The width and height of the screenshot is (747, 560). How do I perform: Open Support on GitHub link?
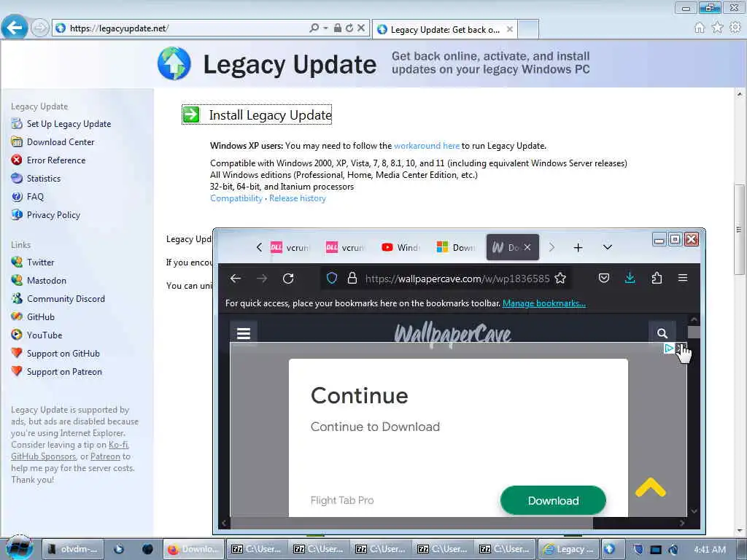pyautogui.click(x=63, y=354)
